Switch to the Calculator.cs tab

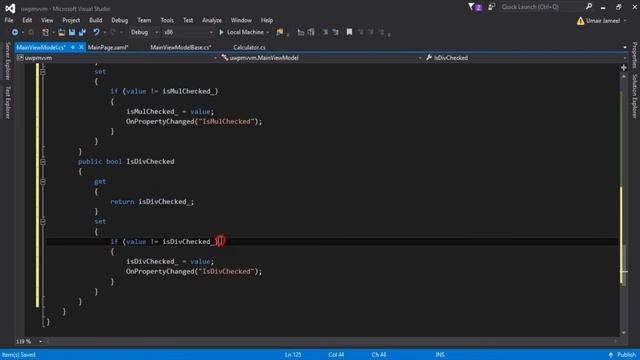pyautogui.click(x=249, y=47)
